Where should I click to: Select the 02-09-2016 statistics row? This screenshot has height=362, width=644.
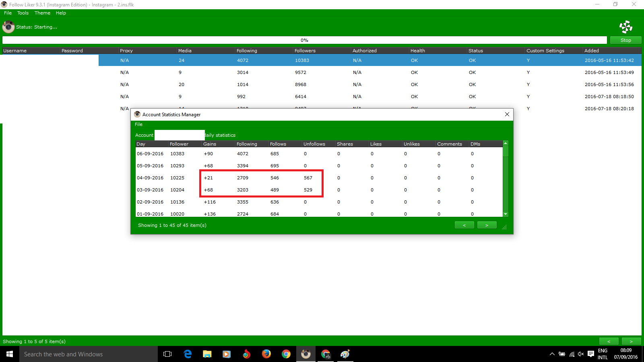[x=319, y=202]
